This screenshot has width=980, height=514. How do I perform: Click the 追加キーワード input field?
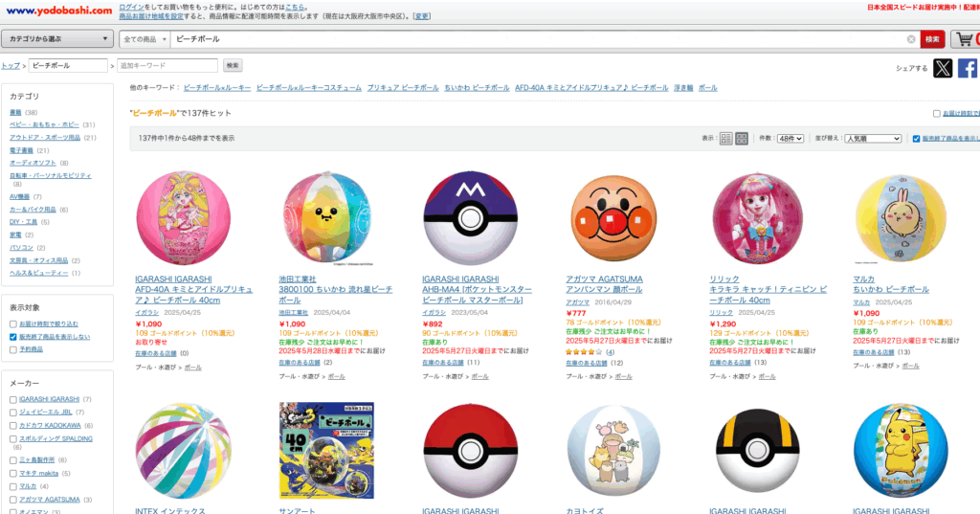pos(167,66)
